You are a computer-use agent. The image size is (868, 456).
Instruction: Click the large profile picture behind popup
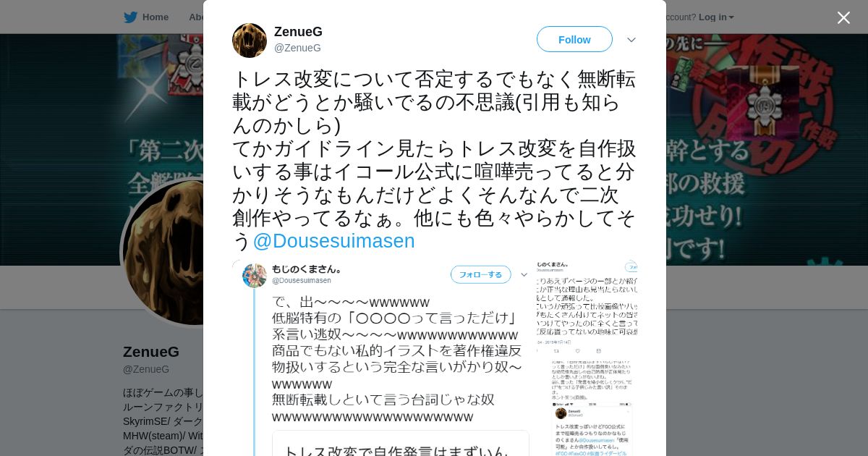(163, 252)
